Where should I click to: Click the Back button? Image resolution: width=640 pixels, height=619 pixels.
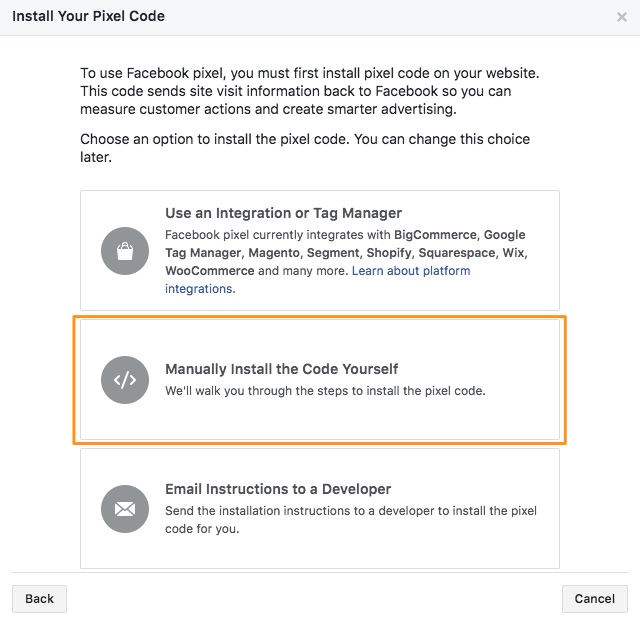point(39,599)
